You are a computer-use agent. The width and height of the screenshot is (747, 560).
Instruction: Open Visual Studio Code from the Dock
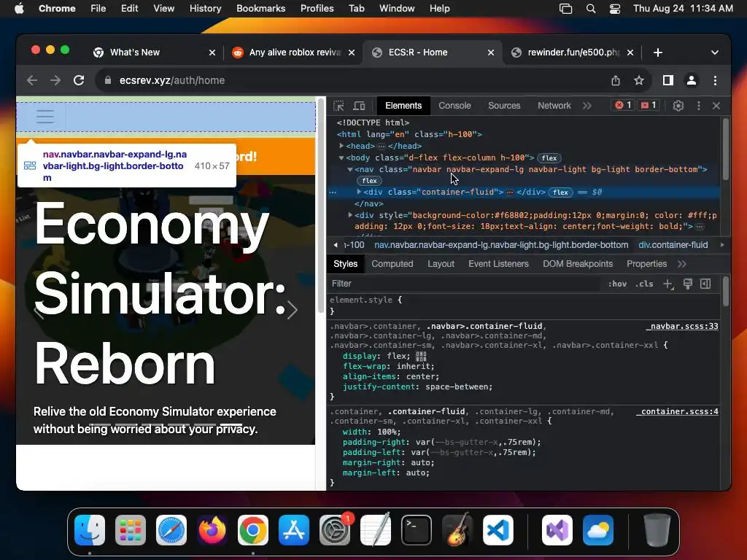tap(498, 530)
